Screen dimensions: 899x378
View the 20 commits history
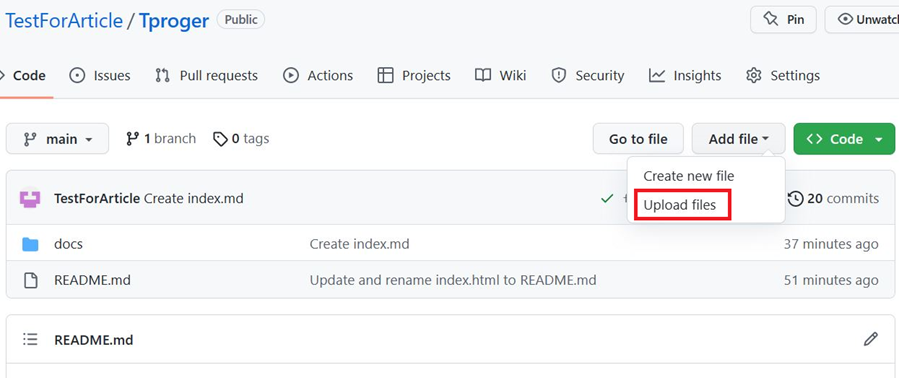point(834,199)
